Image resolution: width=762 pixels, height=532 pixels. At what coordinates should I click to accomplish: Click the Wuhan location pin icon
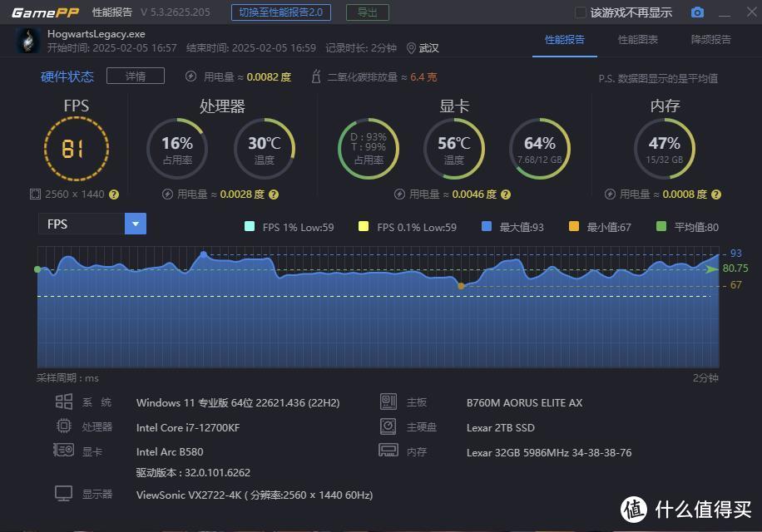click(411, 48)
